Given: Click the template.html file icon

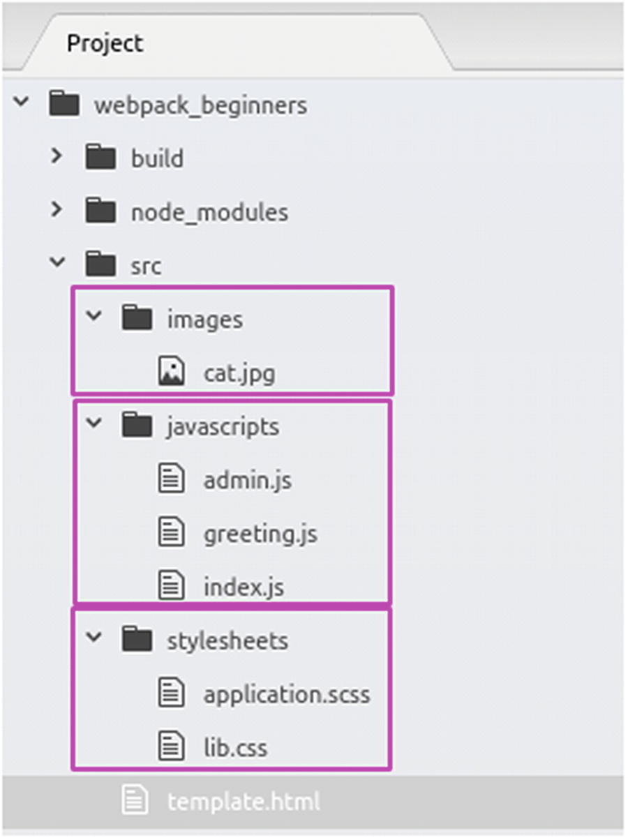Looking at the screenshot, I should pos(135,800).
